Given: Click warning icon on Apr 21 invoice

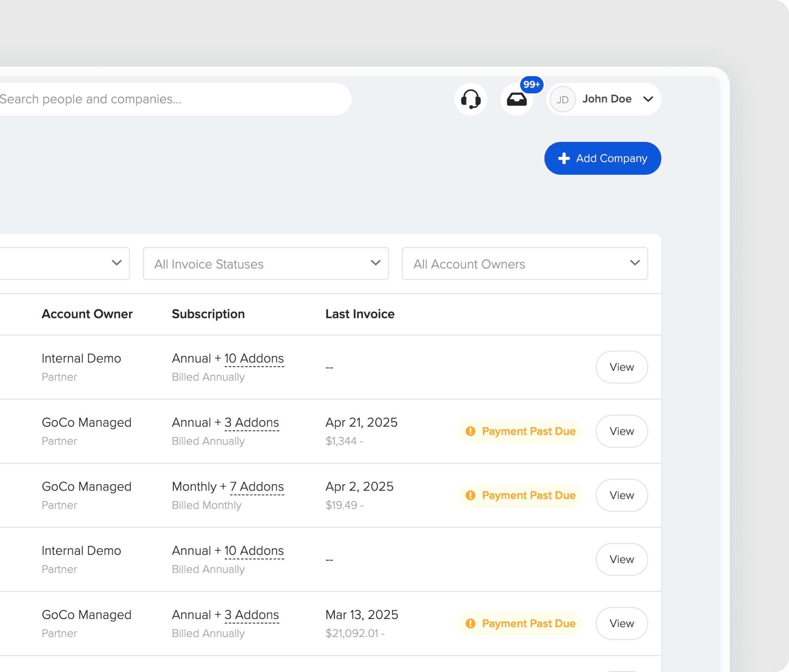Looking at the screenshot, I should click(x=471, y=431).
